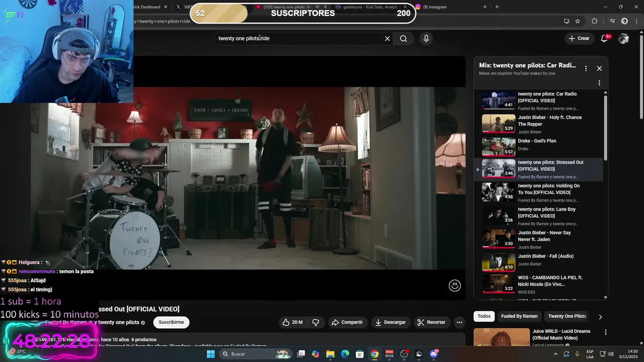Click the magnifying glass search button
This screenshot has width=644, height=362.
point(404,38)
